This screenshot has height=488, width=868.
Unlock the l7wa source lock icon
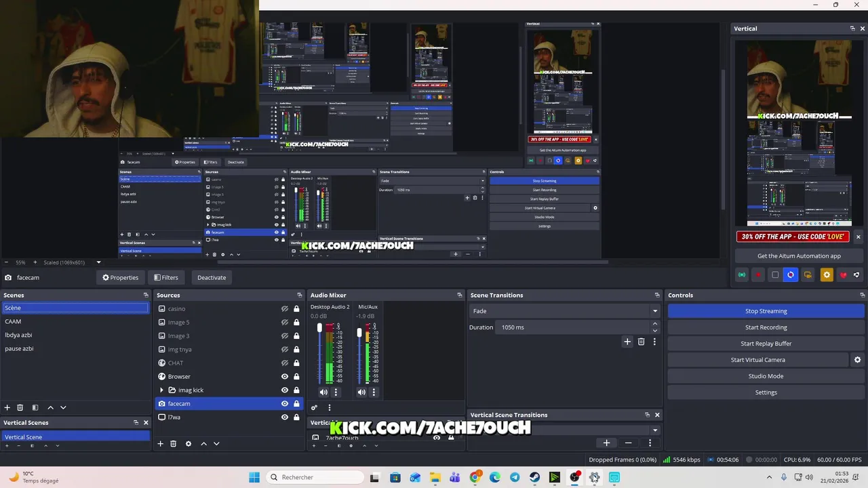point(296,417)
